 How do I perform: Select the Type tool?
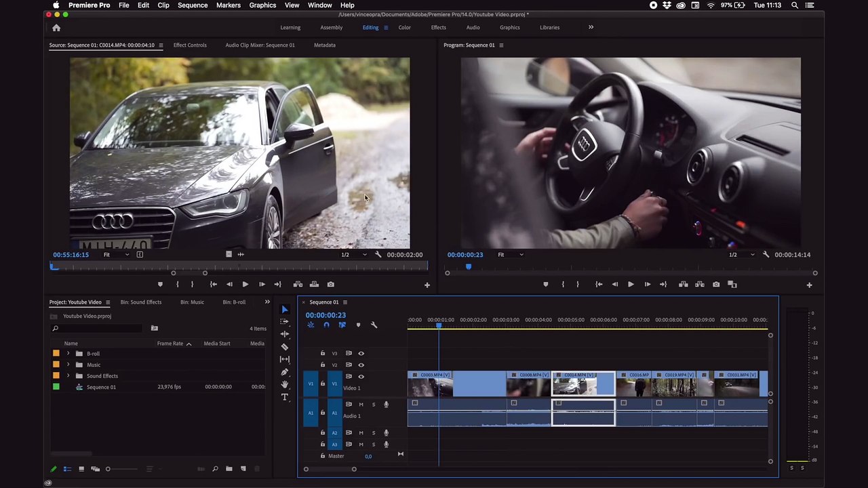coord(285,397)
